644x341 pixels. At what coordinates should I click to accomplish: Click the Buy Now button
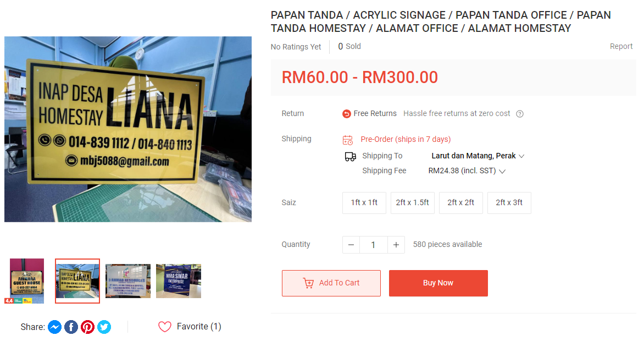point(438,283)
